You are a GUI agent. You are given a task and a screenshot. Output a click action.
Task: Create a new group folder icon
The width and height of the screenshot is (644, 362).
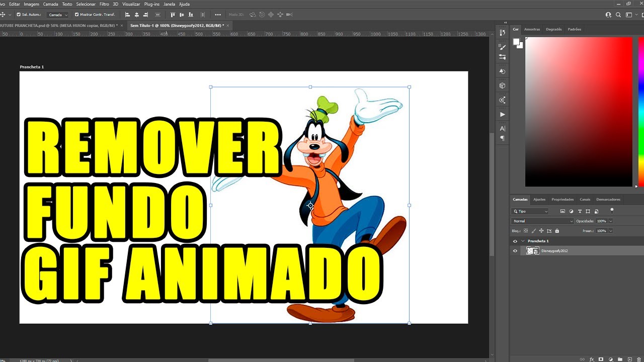click(x=620, y=359)
